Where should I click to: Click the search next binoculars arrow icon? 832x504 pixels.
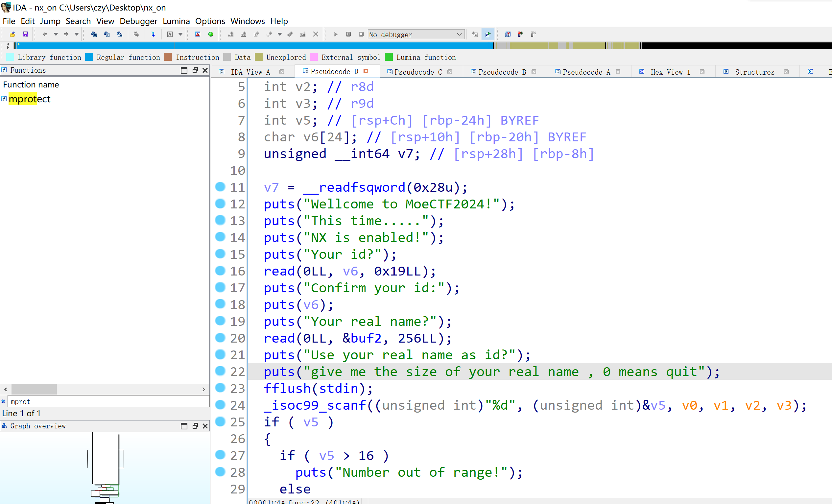click(136, 34)
